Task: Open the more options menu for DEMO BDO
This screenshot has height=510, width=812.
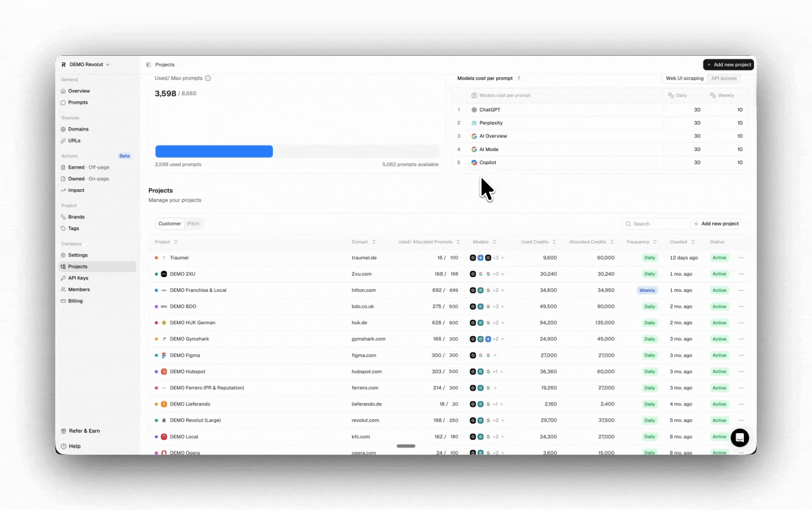Action: tap(741, 306)
